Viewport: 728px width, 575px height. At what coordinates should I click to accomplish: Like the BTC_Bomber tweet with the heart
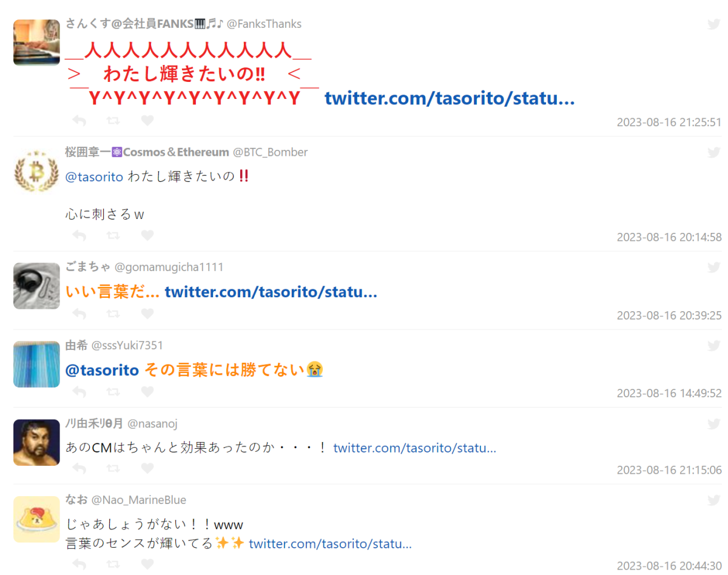pyautogui.click(x=147, y=235)
